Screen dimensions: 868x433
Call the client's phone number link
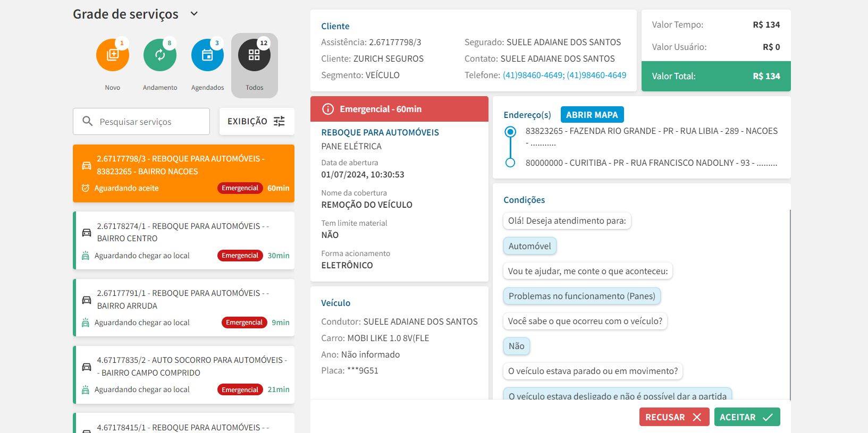564,75
